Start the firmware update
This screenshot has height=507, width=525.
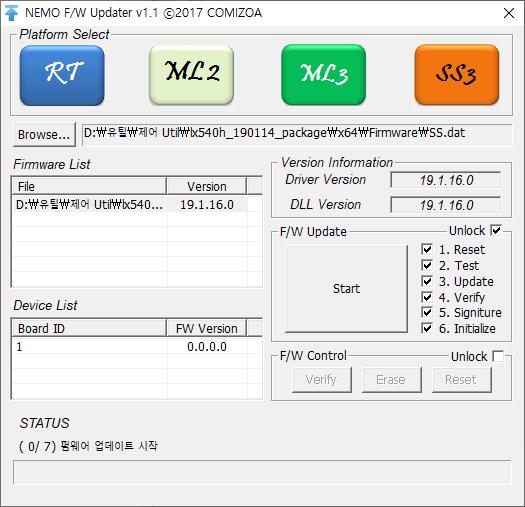pos(346,289)
